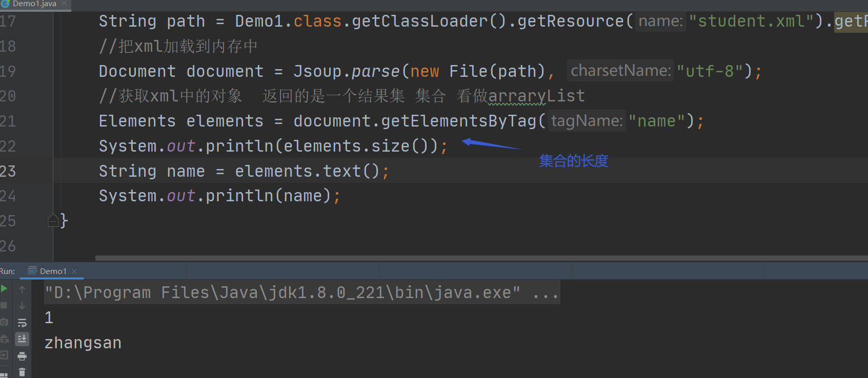
Task: Click the Clear All trash icon
Action: pyautogui.click(x=22, y=372)
